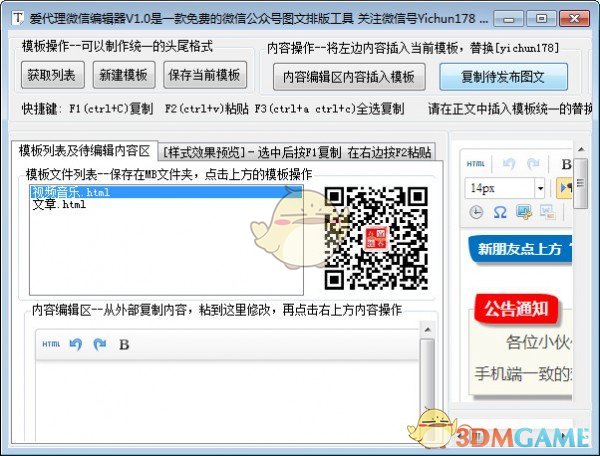Toggle HTML source in right template editor
This screenshot has height=456, width=600.
click(476, 164)
